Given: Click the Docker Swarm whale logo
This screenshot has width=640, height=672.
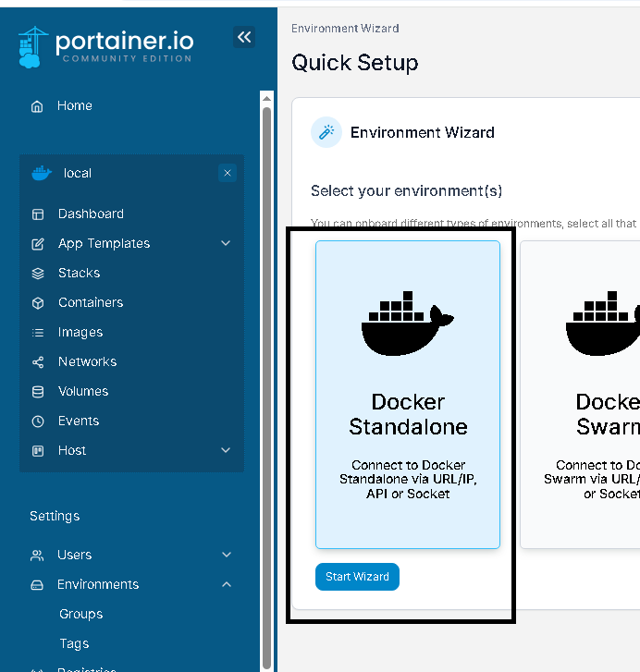Looking at the screenshot, I should pos(603,324).
